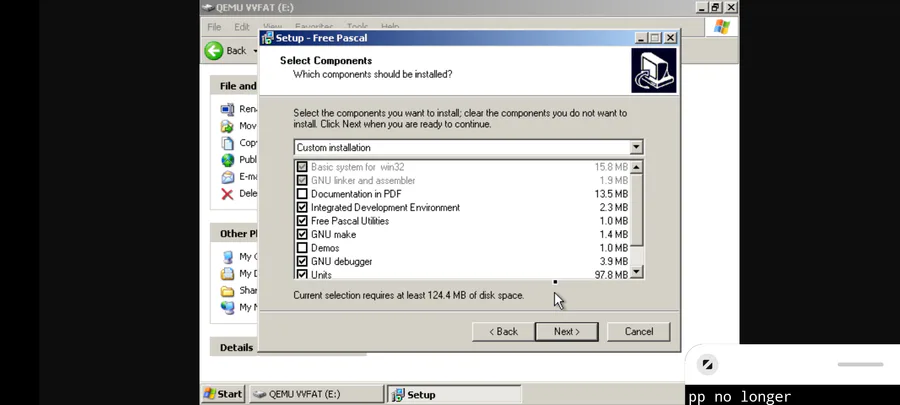
Task: Click the Back button in Setup wizard
Action: pos(503,332)
